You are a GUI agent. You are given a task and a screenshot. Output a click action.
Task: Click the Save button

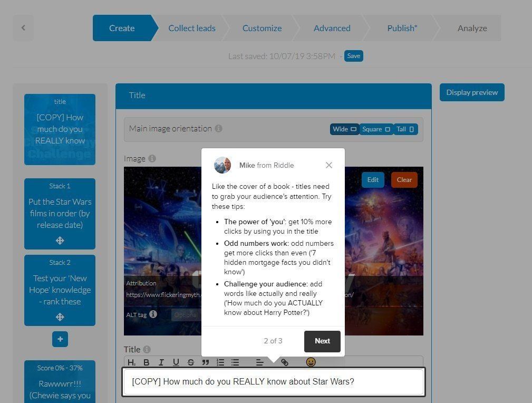pos(354,56)
